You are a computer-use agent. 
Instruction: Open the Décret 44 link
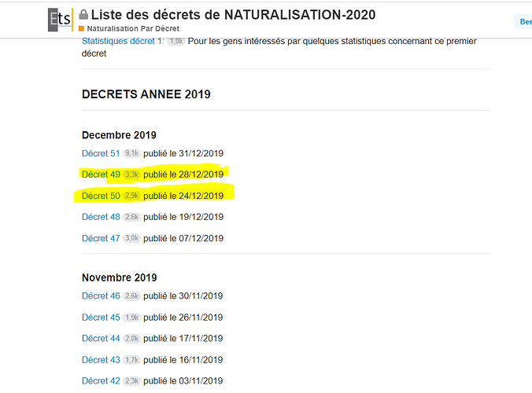tap(101, 339)
